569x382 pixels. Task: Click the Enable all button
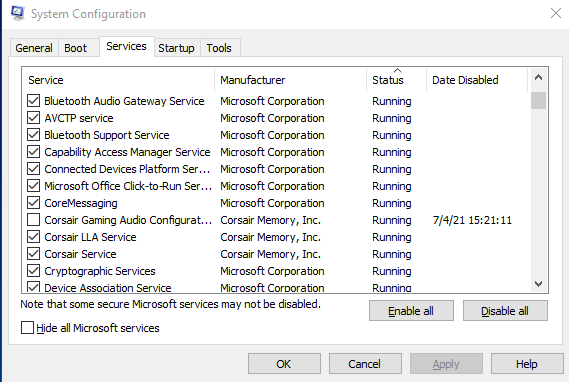click(x=411, y=311)
